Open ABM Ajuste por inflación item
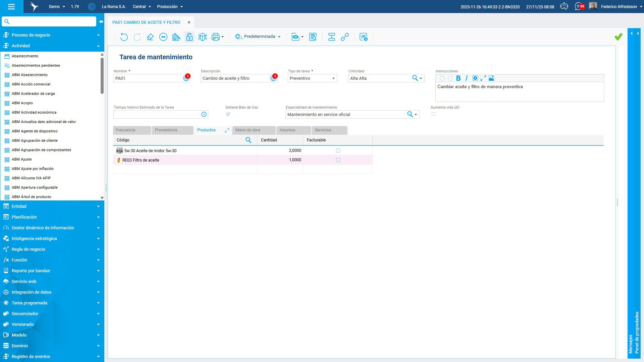644x362 pixels. pos(33,169)
